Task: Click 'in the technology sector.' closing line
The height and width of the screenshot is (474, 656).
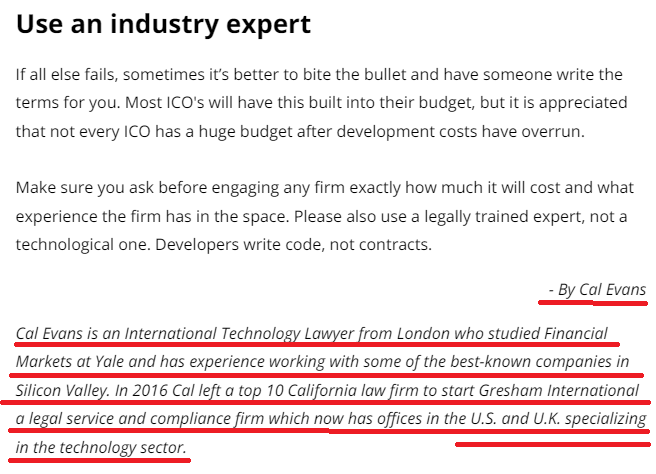Action: [x=101, y=448]
